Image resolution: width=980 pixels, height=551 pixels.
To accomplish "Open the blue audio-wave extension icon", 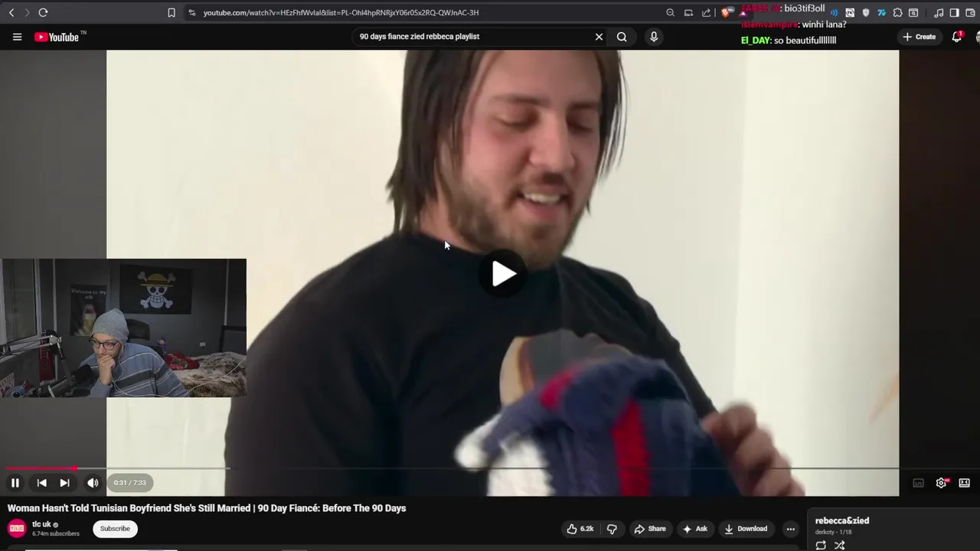I will (834, 12).
